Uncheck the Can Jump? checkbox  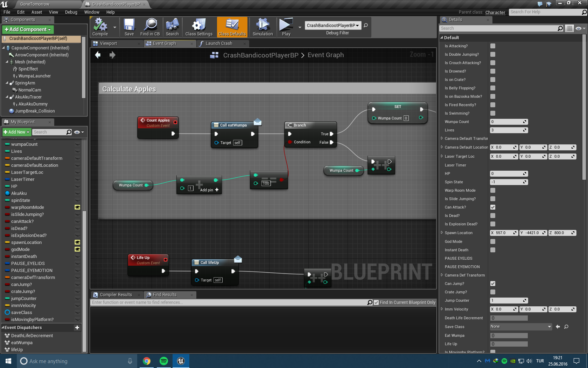point(493,284)
